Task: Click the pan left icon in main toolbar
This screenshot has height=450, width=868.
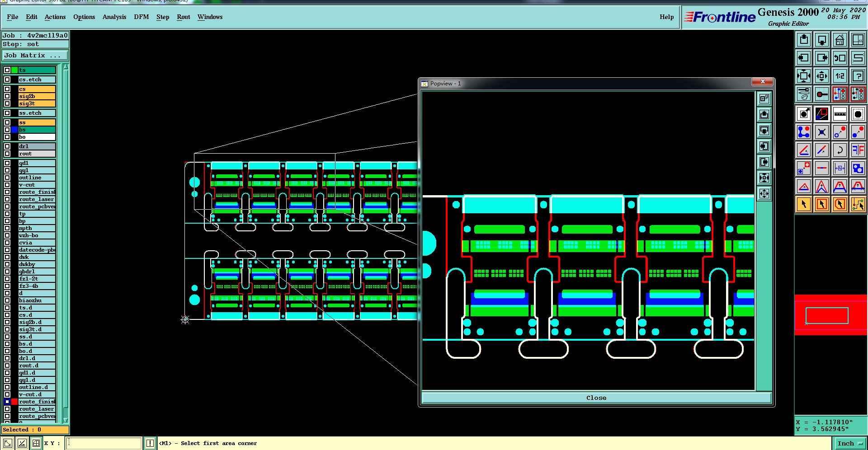Action: [804, 58]
